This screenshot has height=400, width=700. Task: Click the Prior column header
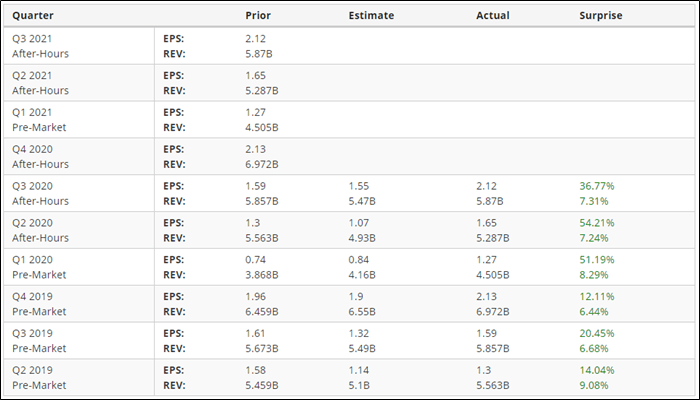point(257,16)
